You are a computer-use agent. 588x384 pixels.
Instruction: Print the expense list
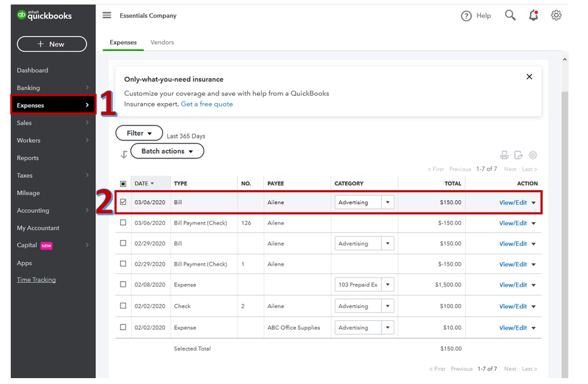(x=504, y=155)
